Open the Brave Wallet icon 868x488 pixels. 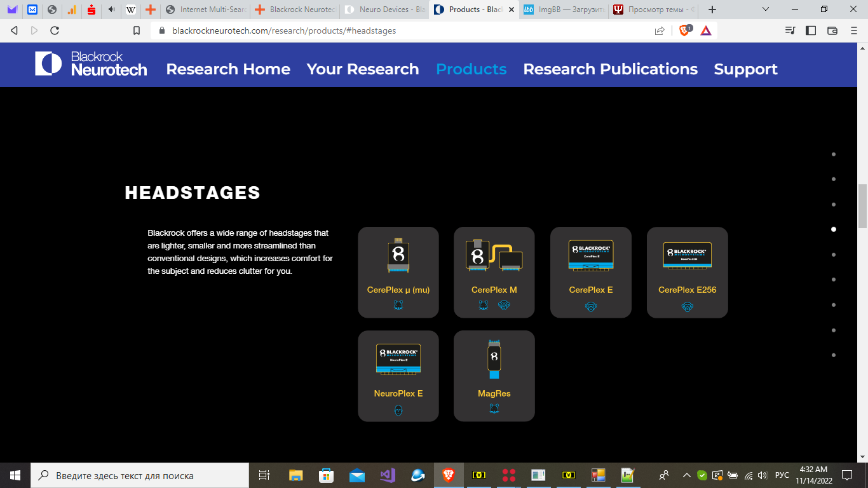point(832,30)
